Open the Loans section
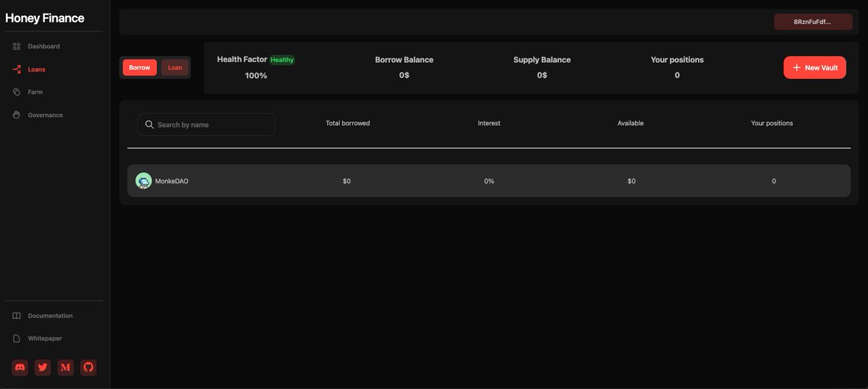The width and height of the screenshot is (868, 389). coord(37,69)
